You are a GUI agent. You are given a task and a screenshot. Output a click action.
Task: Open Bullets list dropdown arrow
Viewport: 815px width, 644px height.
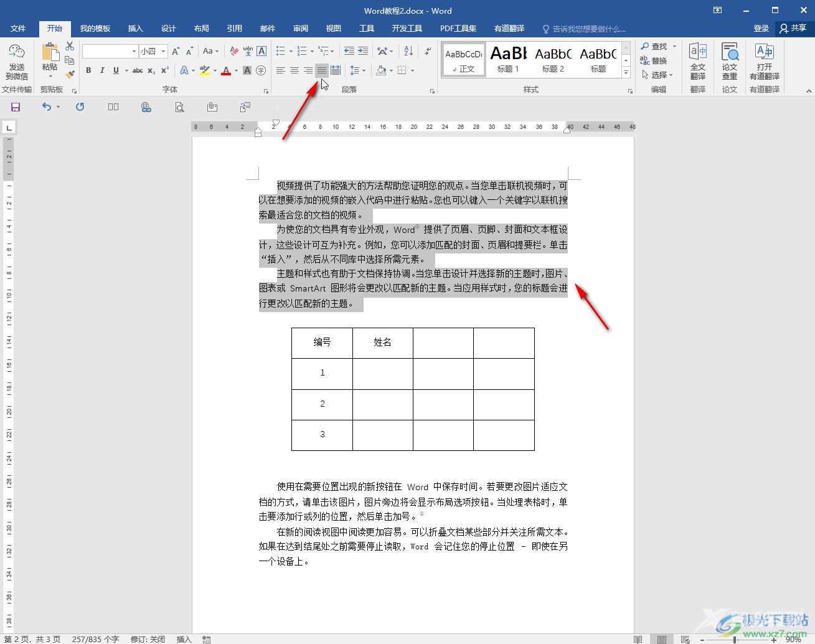click(x=291, y=51)
